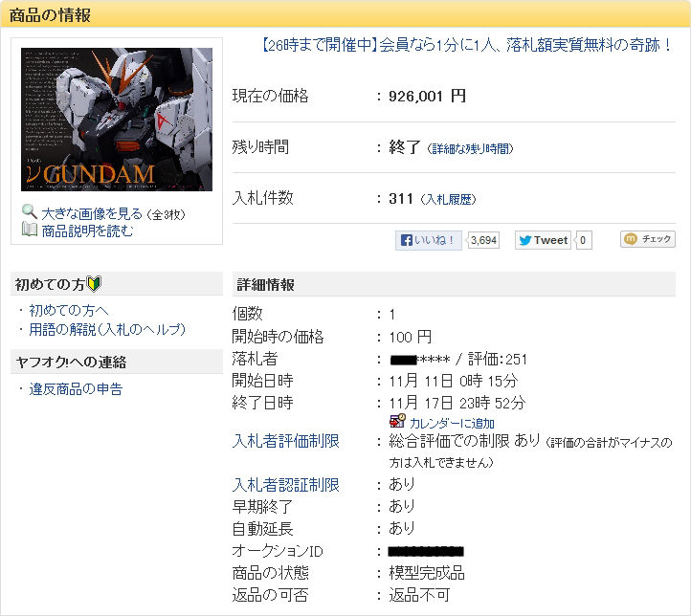Open 用語の解説(入札のヘルプ) link
Screen dimensions: 691x616
point(107,329)
